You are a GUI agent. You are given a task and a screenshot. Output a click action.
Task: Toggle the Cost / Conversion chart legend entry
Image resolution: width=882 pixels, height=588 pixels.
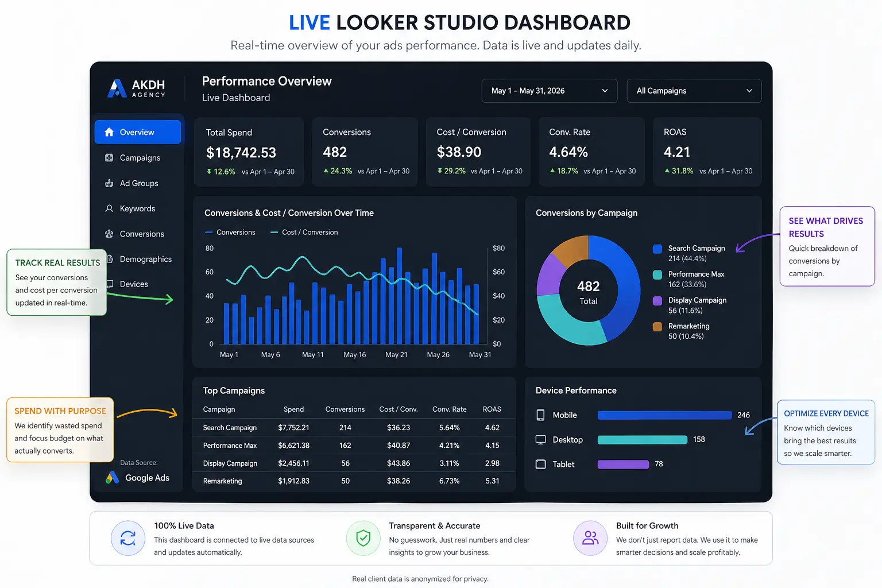point(304,232)
